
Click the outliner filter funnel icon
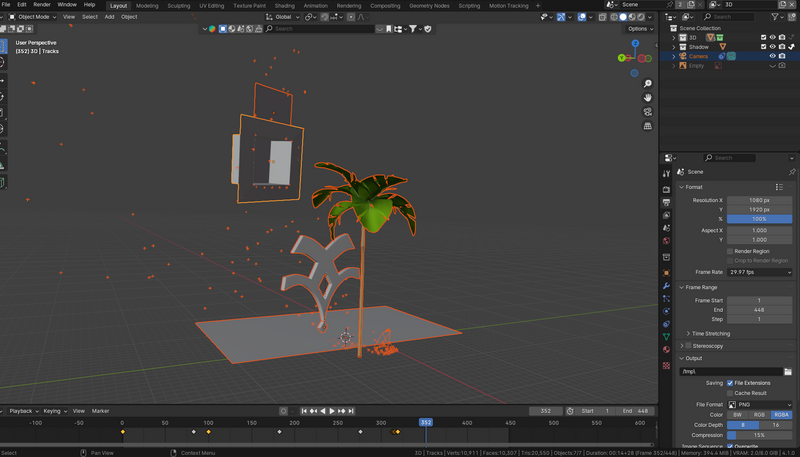click(x=774, y=17)
